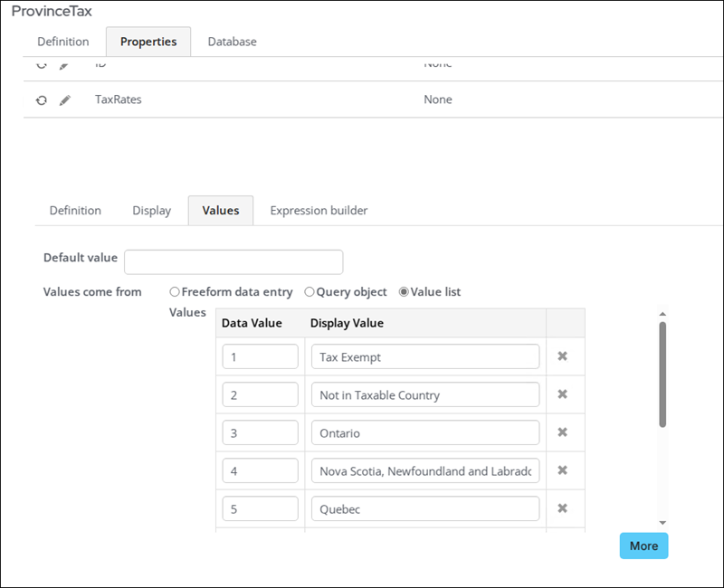Open the top Definition tab
Screen dimensions: 724x588
coord(63,42)
